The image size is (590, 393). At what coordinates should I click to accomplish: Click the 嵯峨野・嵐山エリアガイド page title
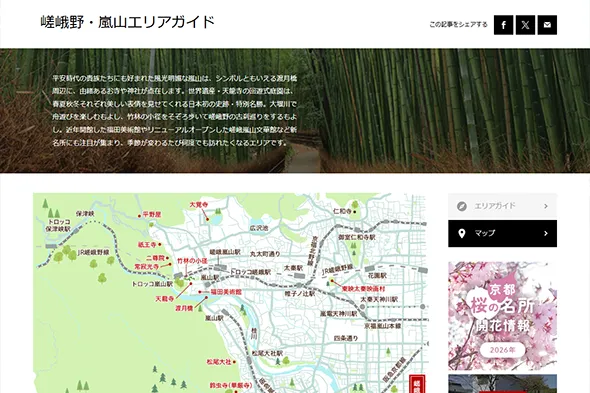(x=128, y=22)
